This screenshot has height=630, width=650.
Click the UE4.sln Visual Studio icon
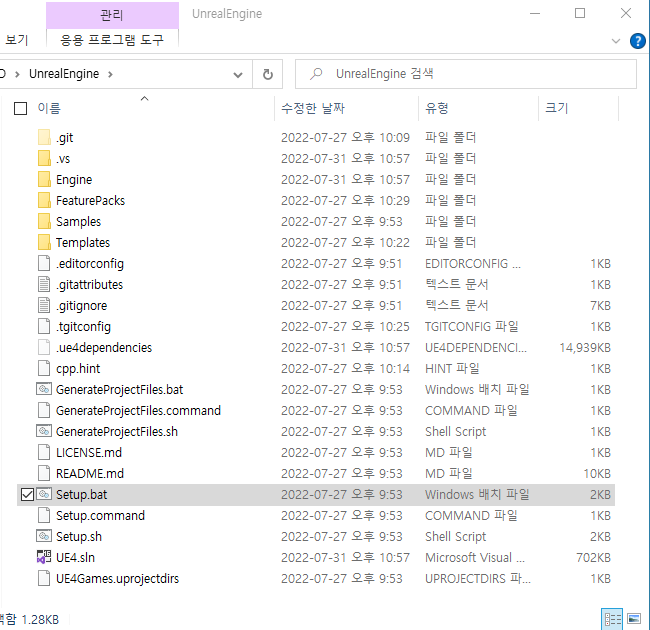coord(44,557)
